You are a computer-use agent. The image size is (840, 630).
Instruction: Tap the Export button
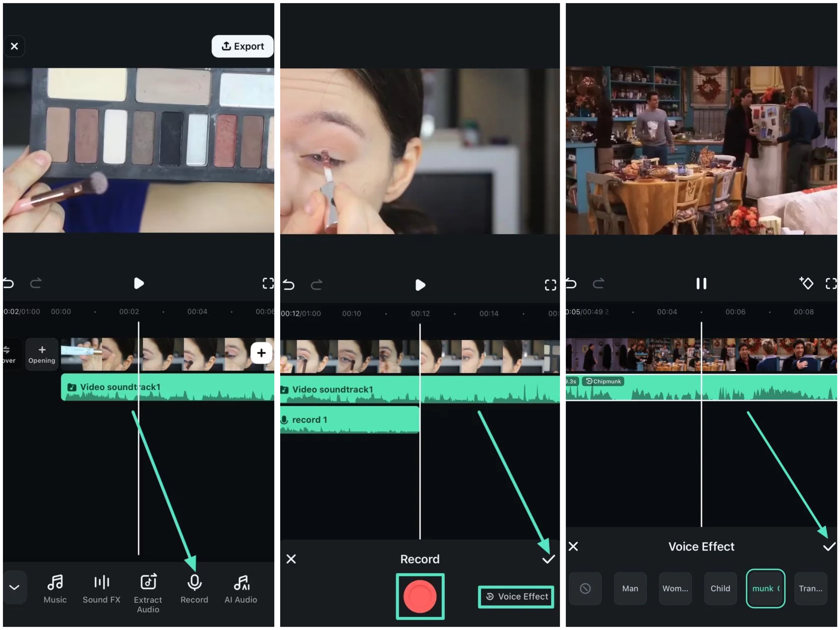(x=243, y=46)
